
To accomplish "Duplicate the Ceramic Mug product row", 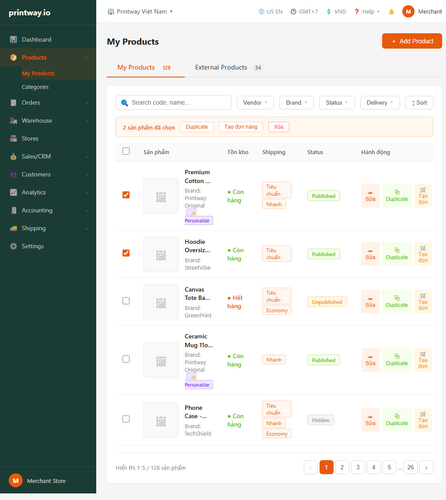I will pos(397,360).
